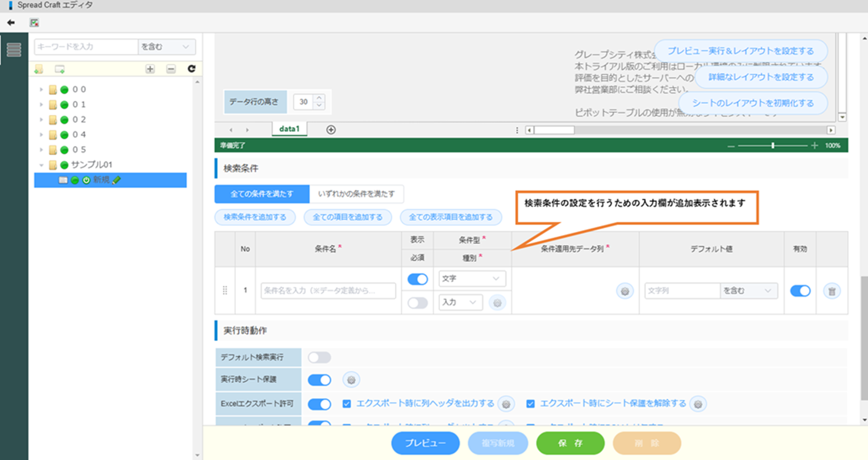868x460 pixels.
Task: Open the を含む dropdown in default value
Action: click(x=748, y=291)
